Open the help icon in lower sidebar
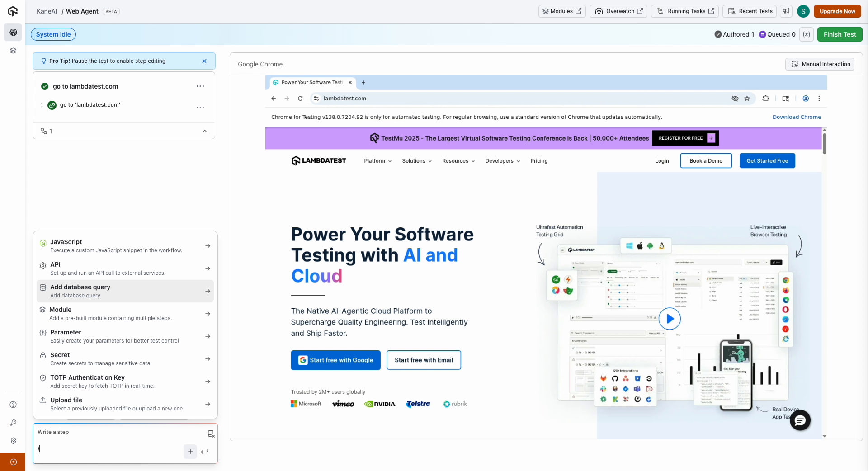Image resolution: width=868 pixels, height=471 pixels. pyautogui.click(x=13, y=405)
